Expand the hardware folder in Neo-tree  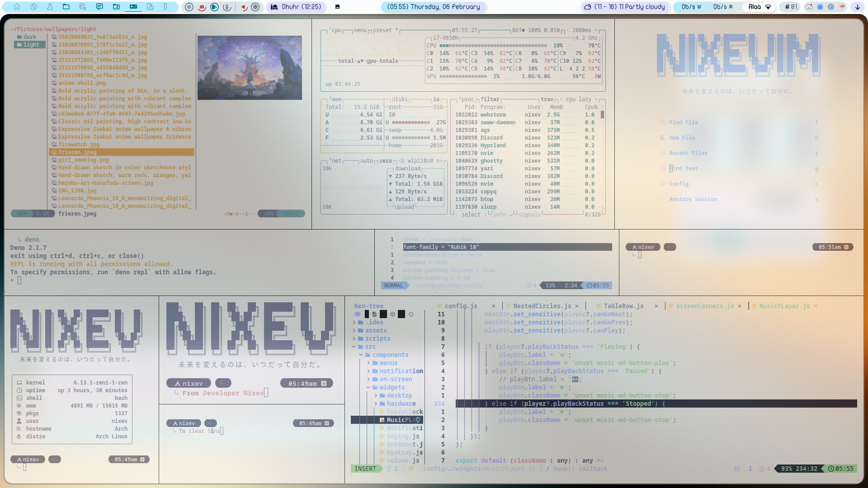coord(401,404)
